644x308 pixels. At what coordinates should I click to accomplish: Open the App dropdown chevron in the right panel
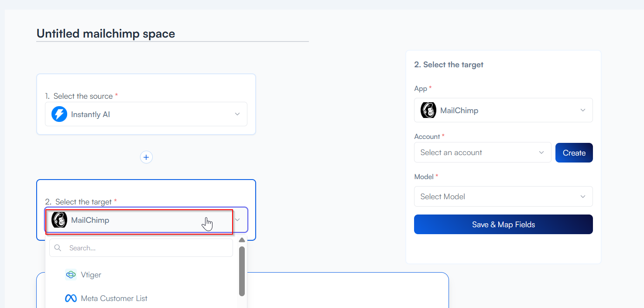click(x=583, y=110)
